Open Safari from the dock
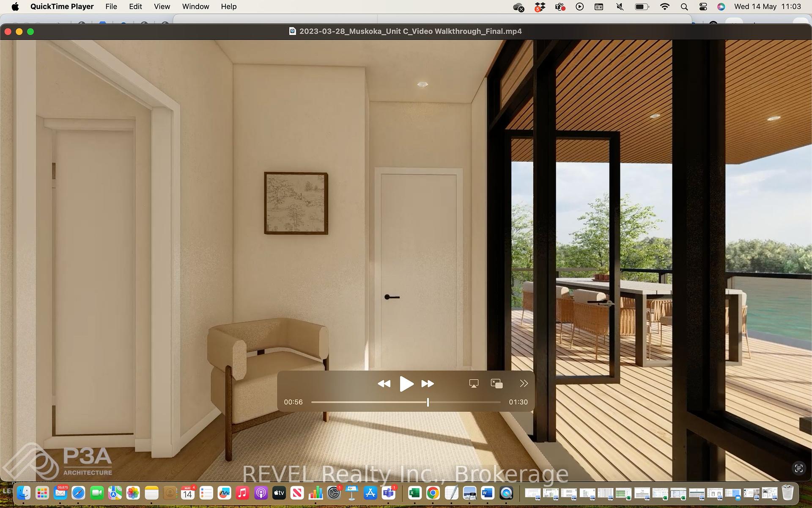 pos(78,493)
